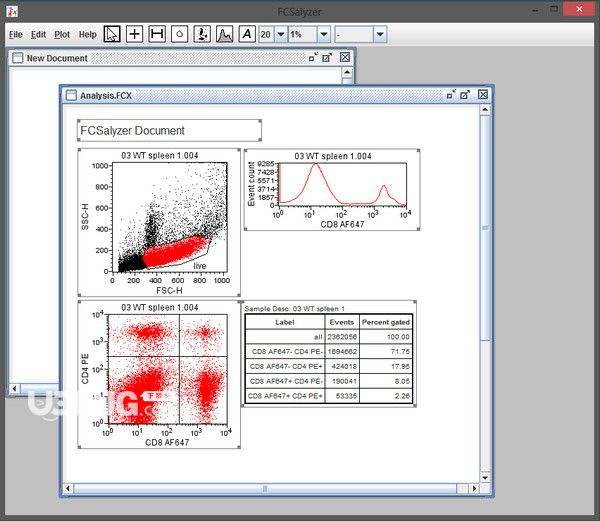Click New Document window icon

[17, 58]
